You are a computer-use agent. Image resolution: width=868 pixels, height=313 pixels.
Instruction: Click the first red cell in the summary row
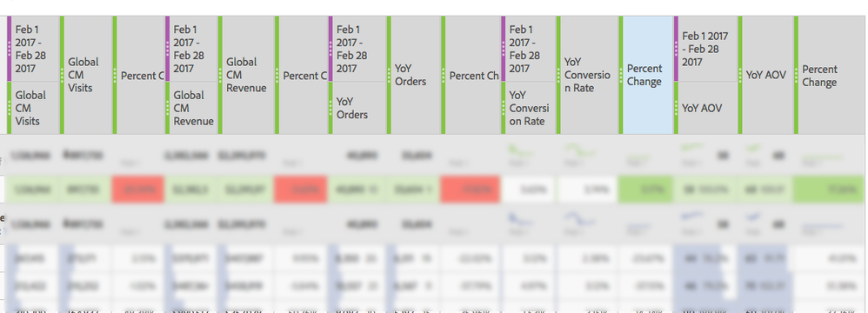click(x=137, y=190)
